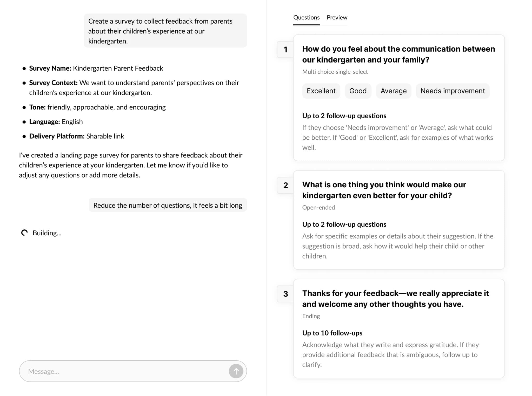Select the 'Good' answer option
532x396 pixels.
tap(358, 91)
